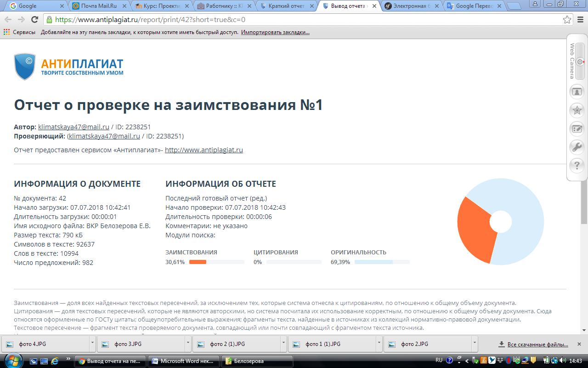The height and width of the screenshot is (368, 588).
Task: Reload the page with the refresh icon
Action: tap(34, 20)
